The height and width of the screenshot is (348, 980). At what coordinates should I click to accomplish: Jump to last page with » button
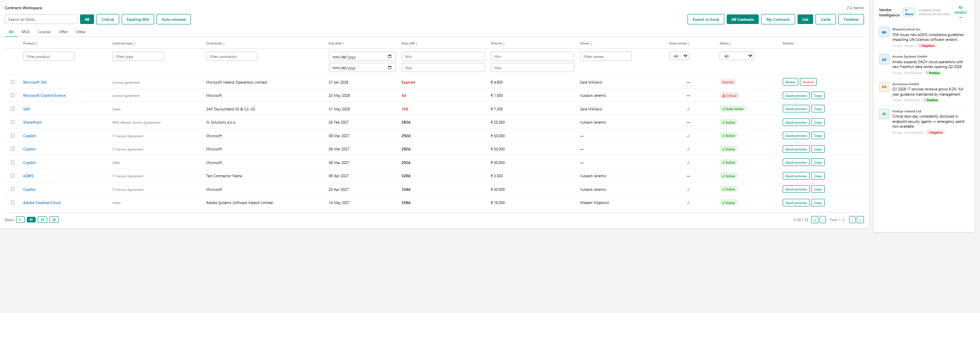click(860, 220)
